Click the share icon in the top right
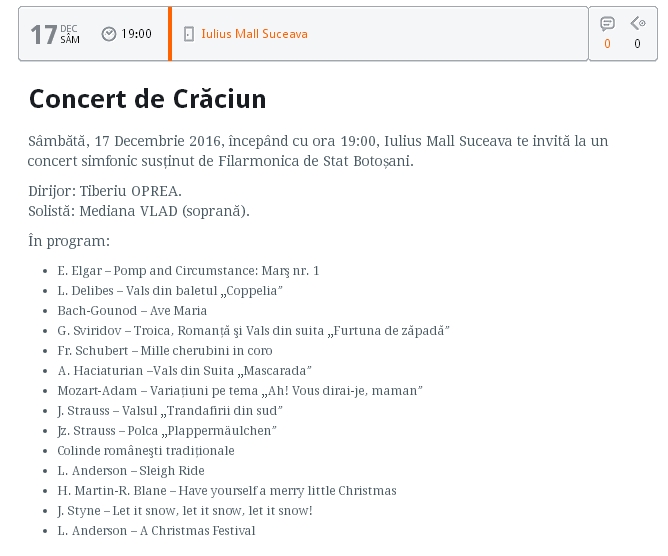The width and height of the screenshot is (668, 556). pyautogui.click(x=637, y=24)
